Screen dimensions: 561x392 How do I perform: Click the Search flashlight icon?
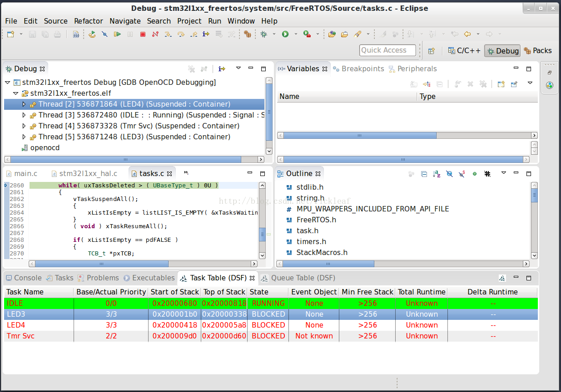(x=357, y=34)
